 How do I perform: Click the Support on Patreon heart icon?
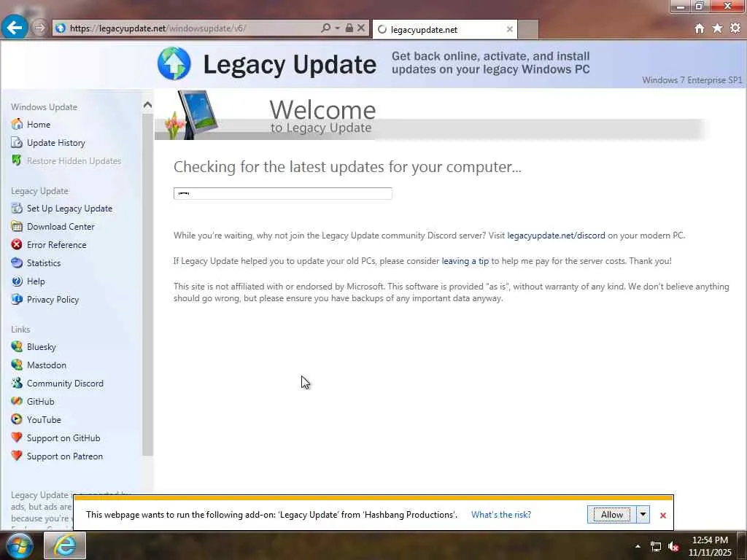(x=17, y=456)
